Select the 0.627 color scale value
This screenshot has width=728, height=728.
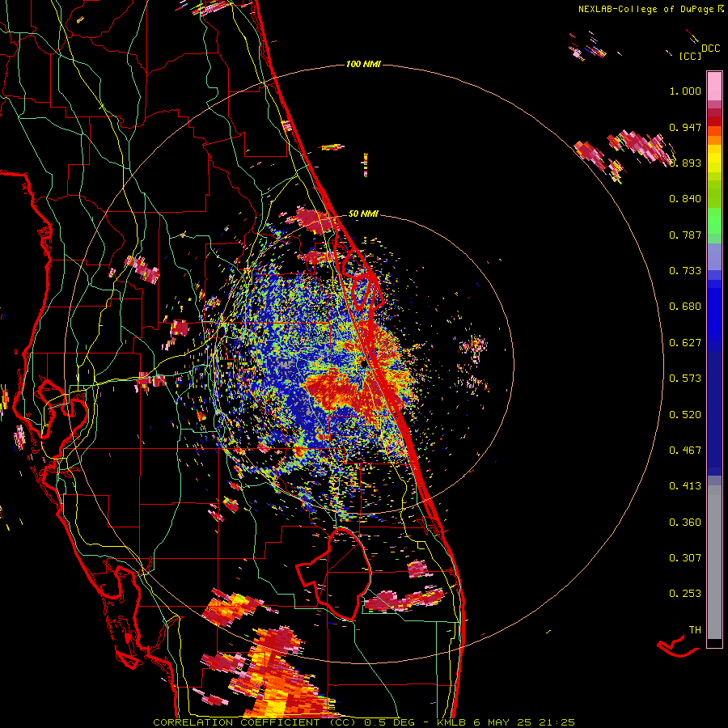tap(685, 343)
